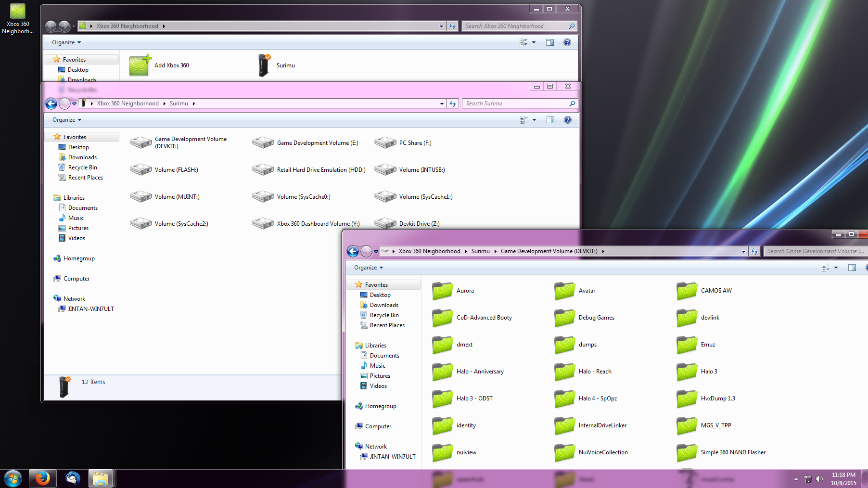The width and height of the screenshot is (868, 488).
Task: Open the InternalDriveLinker folder
Action: (590, 425)
